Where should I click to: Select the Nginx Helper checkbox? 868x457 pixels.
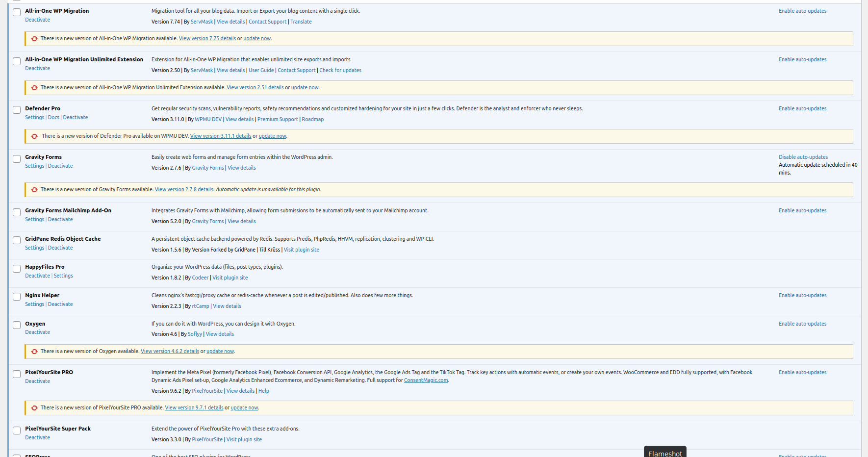click(17, 297)
